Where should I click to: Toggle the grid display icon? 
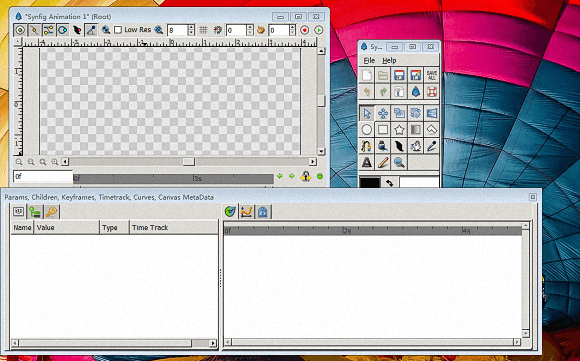203,30
